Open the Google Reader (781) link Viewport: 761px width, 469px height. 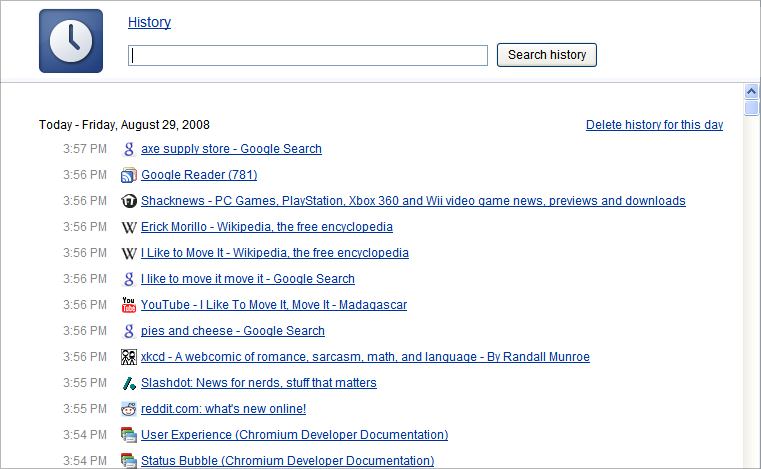[x=199, y=175]
